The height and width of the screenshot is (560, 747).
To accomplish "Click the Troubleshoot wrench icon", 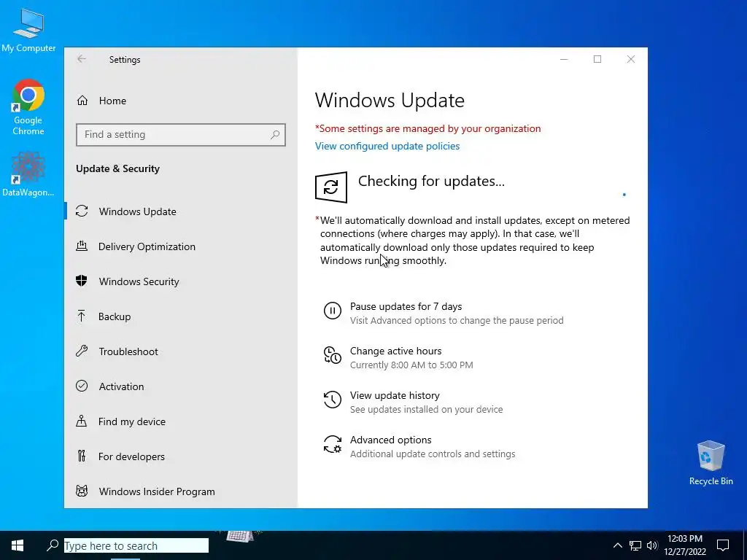I will (82, 351).
